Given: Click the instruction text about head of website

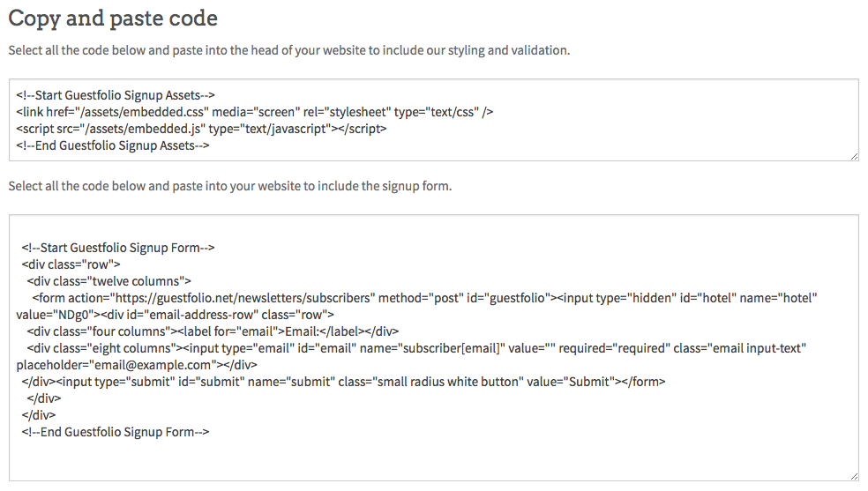Looking at the screenshot, I should (x=289, y=50).
